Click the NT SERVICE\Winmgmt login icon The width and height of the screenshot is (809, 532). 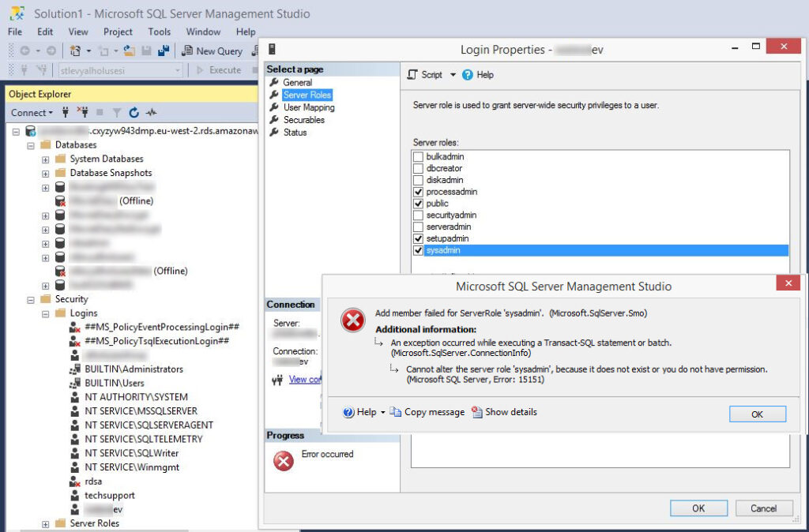point(75,467)
